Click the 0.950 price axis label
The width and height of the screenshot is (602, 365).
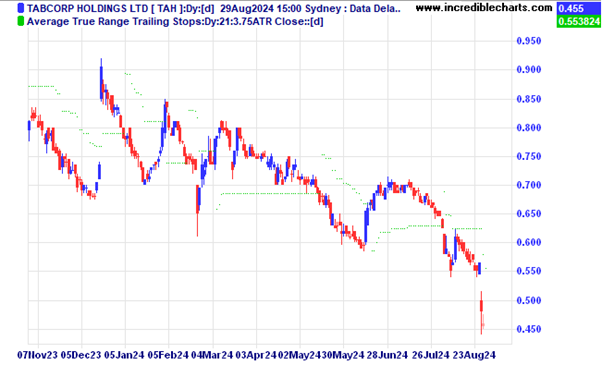[x=529, y=41]
